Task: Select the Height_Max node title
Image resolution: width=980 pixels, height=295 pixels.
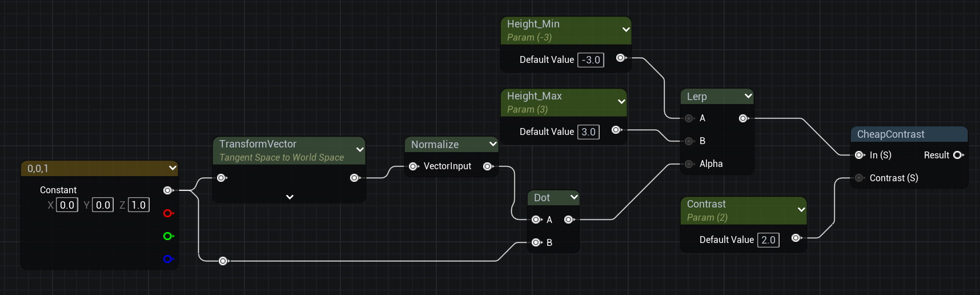Action: click(x=535, y=96)
